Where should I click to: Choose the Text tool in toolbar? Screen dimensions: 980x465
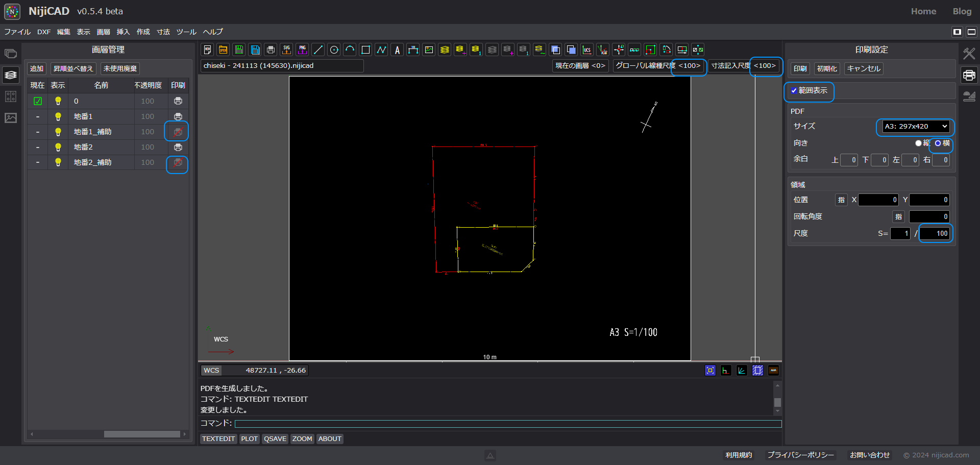pyautogui.click(x=397, y=50)
